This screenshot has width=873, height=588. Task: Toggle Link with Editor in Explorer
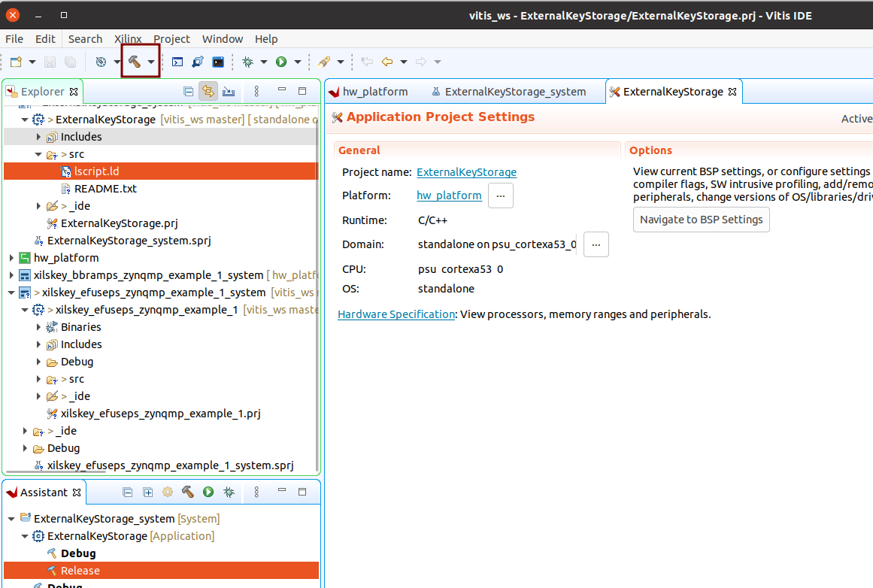[x=208, y=91]
